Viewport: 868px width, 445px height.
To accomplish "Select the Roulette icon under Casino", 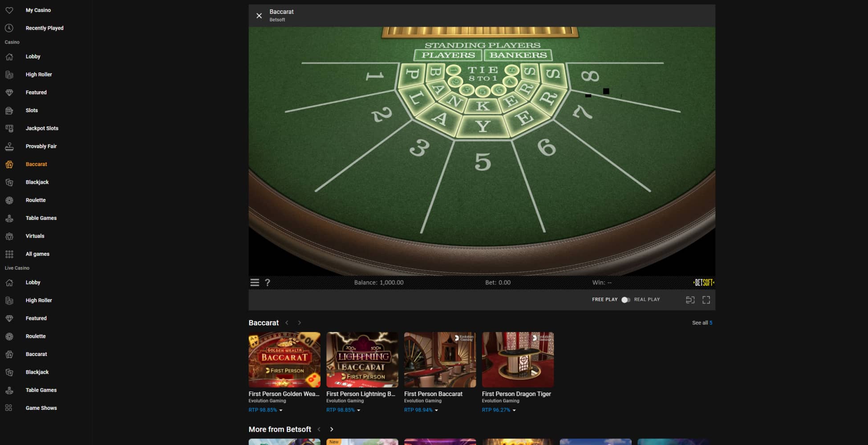I will coord(9,200).
